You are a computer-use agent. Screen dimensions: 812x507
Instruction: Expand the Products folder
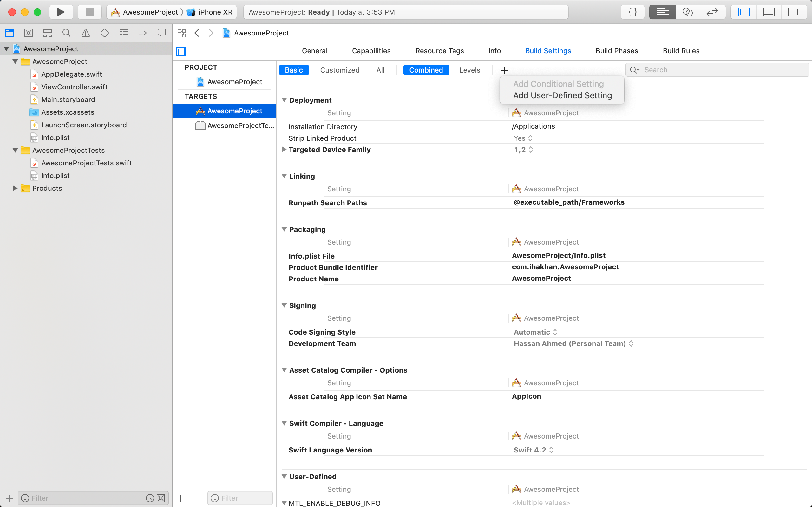15,188
